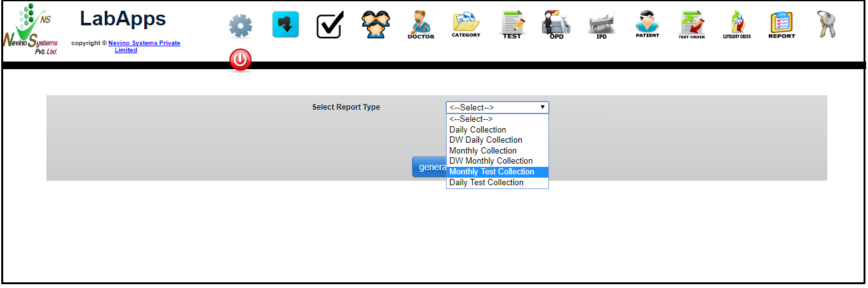
Task: Open the Patient module icon
Action: coord(647,25)
